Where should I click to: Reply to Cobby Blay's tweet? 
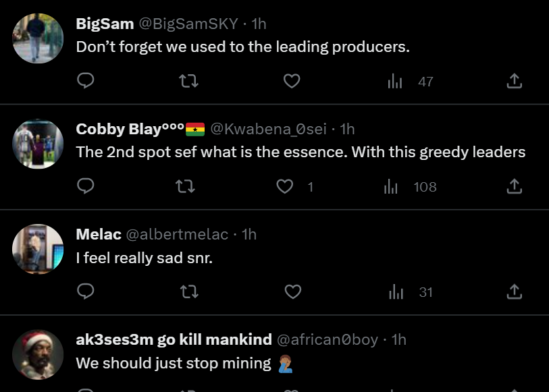(x=85, y=187)
